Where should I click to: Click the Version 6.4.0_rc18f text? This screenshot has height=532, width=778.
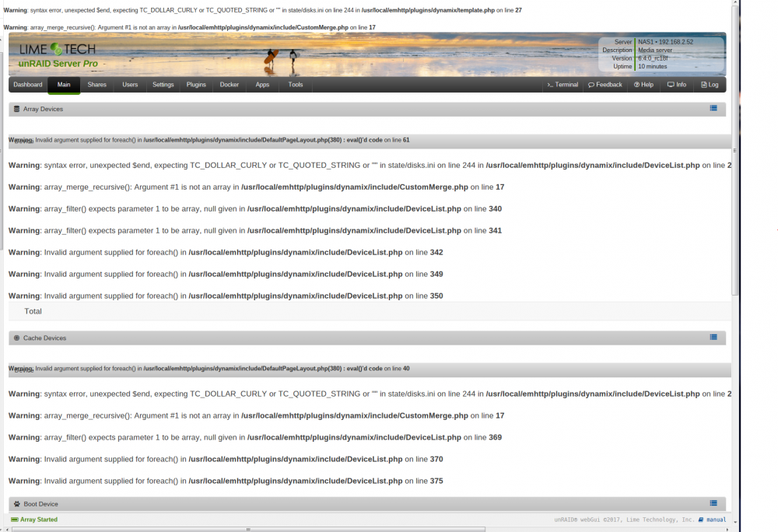click(x=653, y=58)
